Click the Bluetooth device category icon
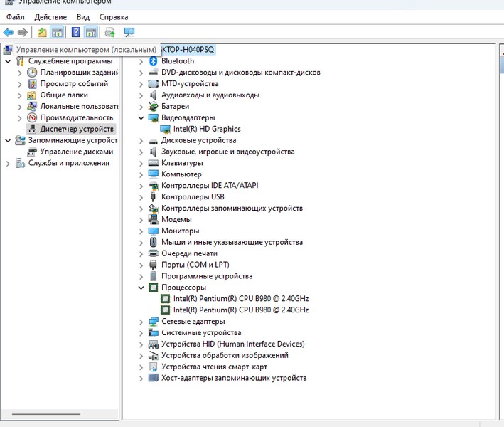 point(154,61)
